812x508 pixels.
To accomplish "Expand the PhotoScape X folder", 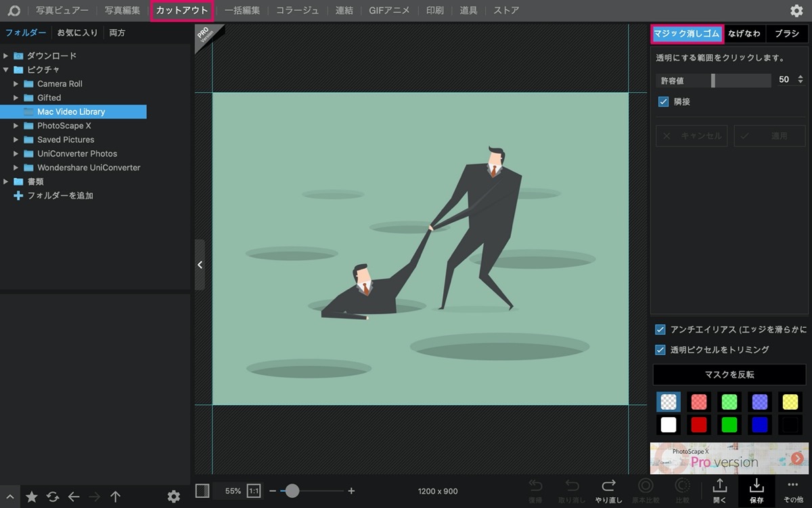I will (17, 126).
